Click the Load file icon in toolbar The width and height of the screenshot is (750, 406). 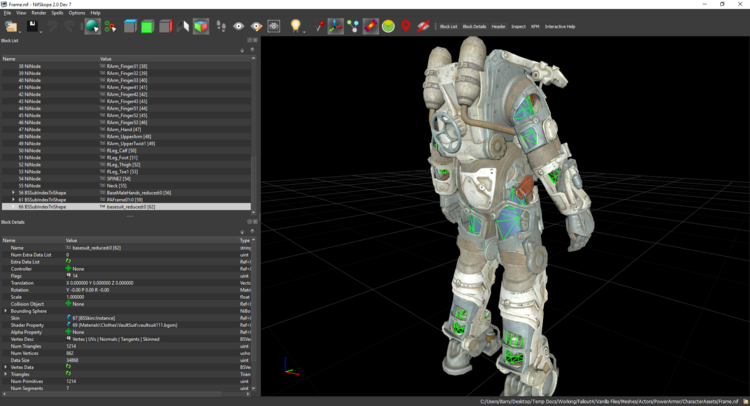(x=11, y=27)
